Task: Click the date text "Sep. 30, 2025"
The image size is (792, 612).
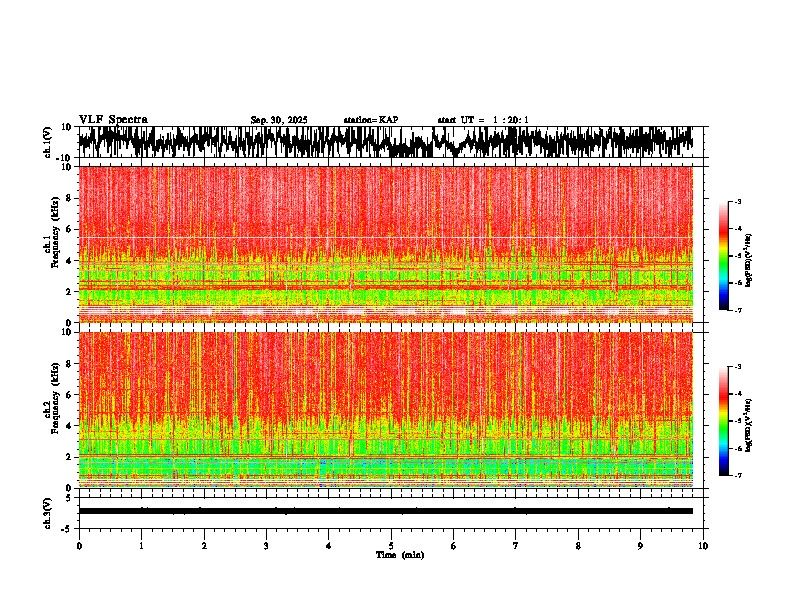Action: coord(279,120)
